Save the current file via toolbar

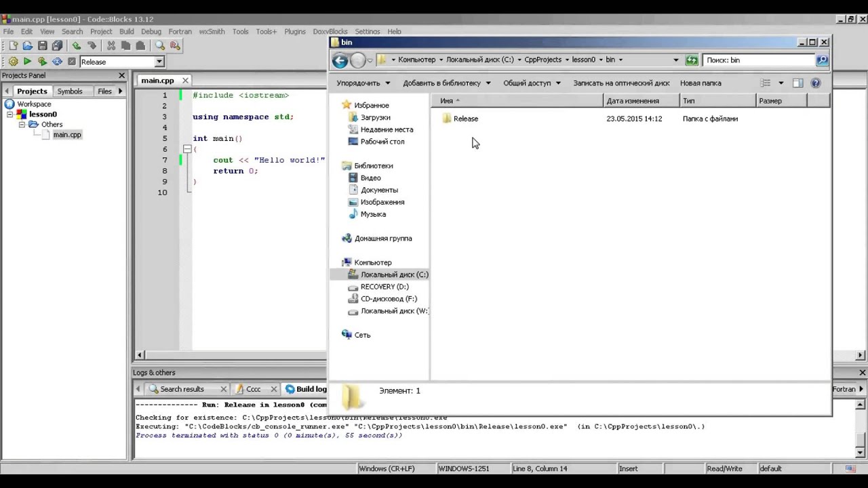click(x=43, y=45)
